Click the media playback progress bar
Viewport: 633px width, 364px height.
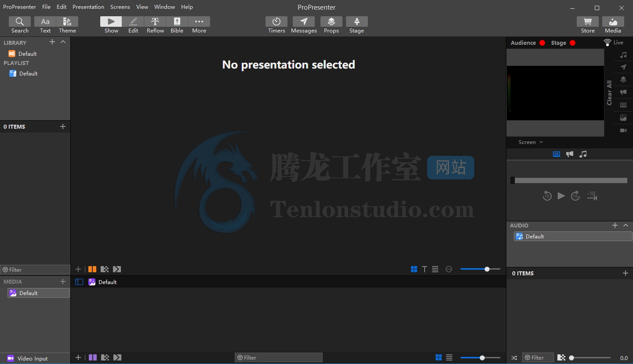pos(569,180)
